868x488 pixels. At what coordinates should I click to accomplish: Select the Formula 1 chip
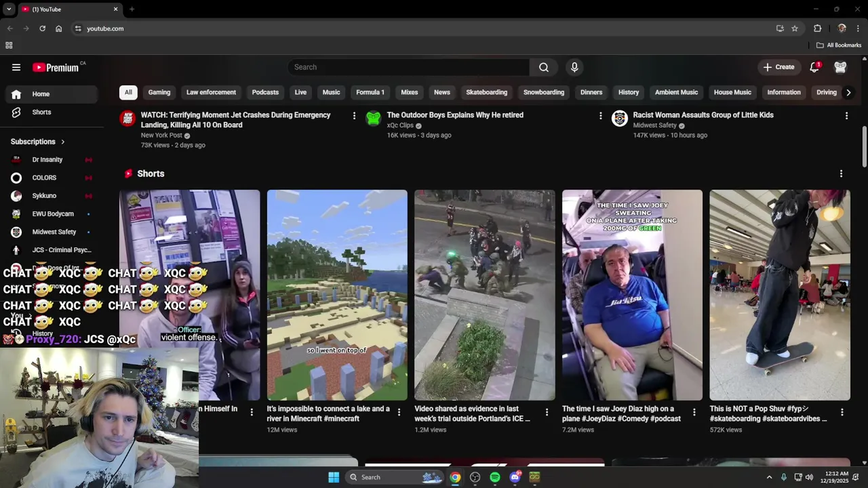point(370,92)
